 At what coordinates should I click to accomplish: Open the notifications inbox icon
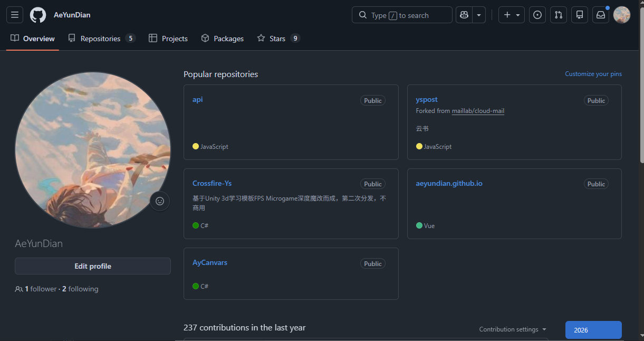pyautogui.click(x=601, y=15)
